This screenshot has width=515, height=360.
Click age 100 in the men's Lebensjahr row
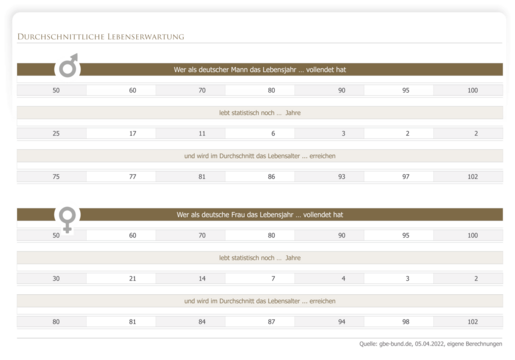pos(473,90)
